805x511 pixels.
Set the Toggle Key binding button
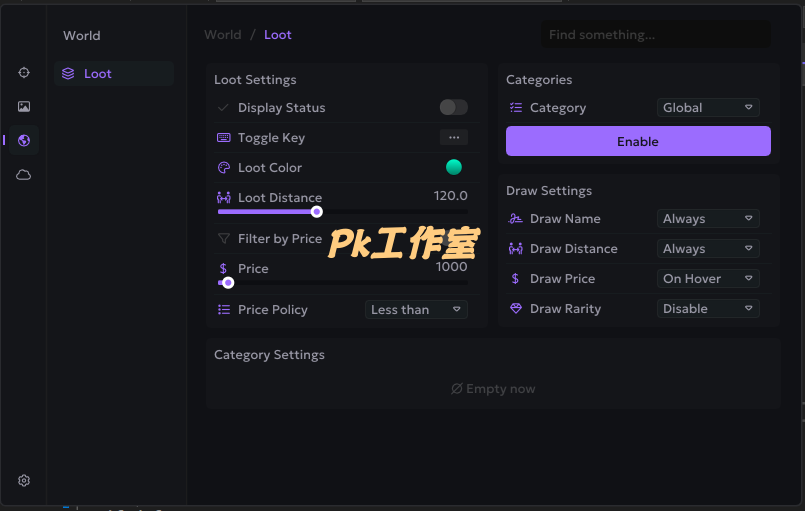pyautogui.click(x=454, y=137)
